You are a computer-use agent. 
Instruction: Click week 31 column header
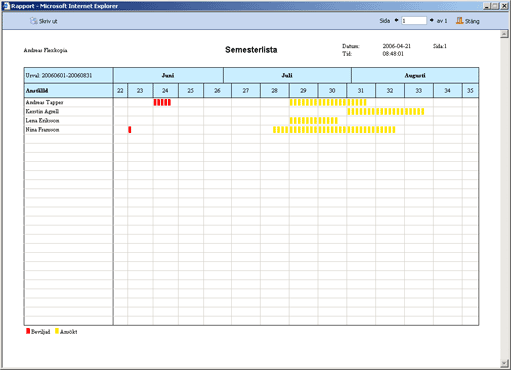click(x=361, y=91)
